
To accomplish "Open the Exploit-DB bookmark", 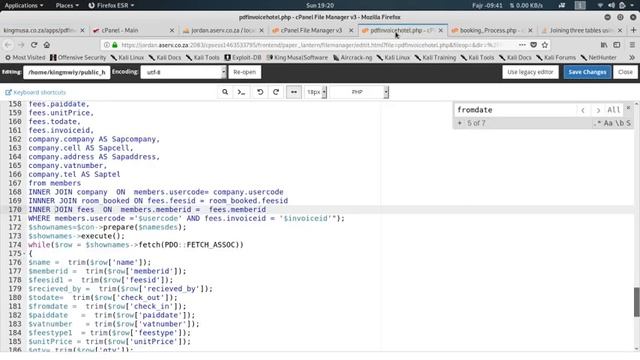I will (x=243, y=58).
